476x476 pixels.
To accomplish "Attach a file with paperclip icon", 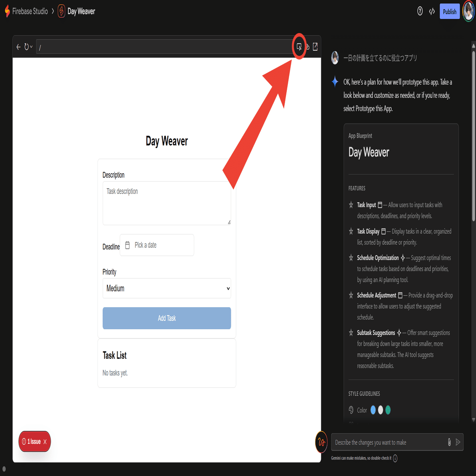I will pos(449,443).
